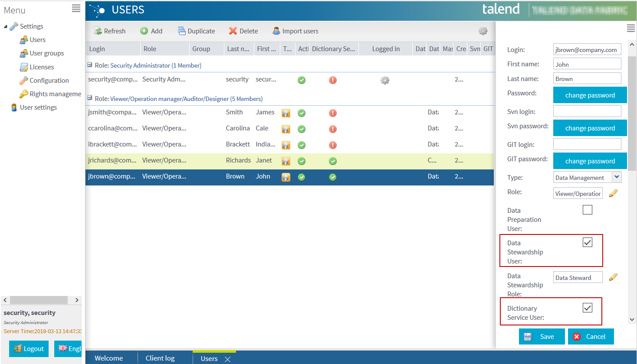Click the gear icon in users toolbar
Viewport: 637px width, 364px height.
pos(483,31)
